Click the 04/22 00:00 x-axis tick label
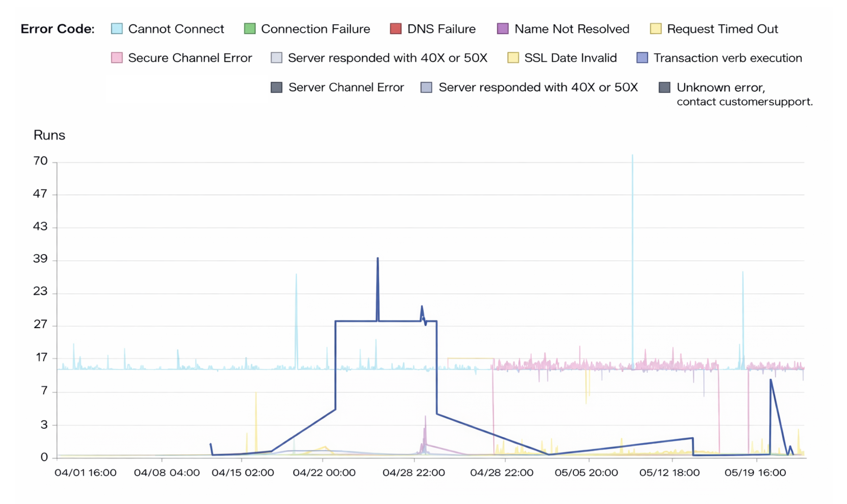The width and height of the screenshot is (847, 504). coord(324,473)
